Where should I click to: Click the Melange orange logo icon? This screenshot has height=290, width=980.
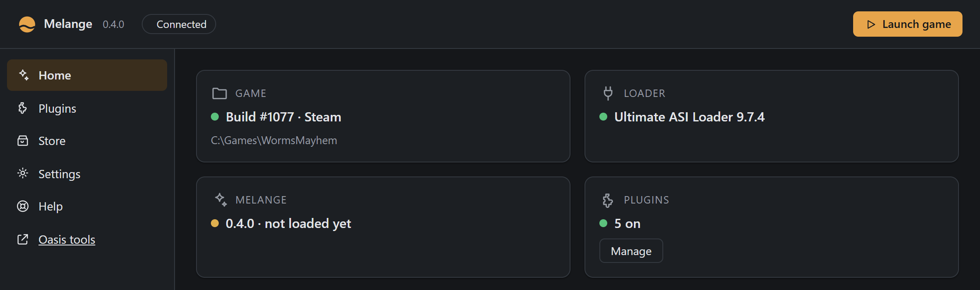click(x=27, y=24)
